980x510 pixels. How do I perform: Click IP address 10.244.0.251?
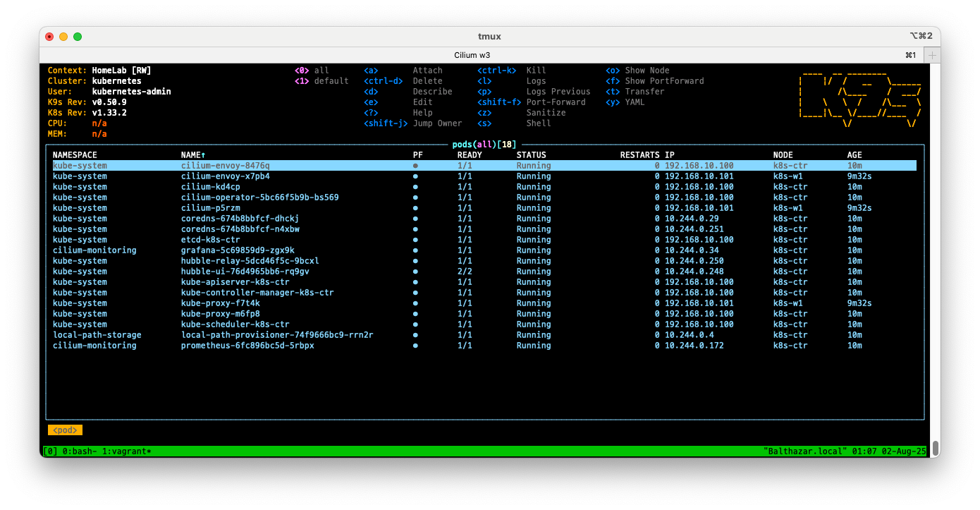click(x=694, y=229)
